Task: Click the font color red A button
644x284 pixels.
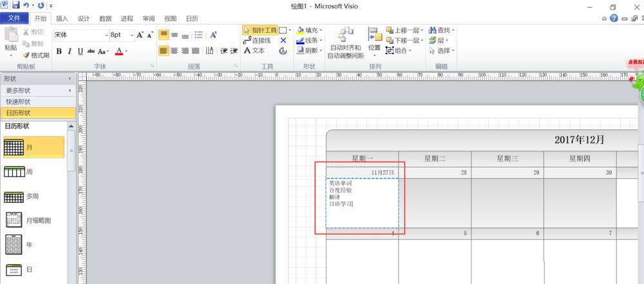Action: click(119, 52)
